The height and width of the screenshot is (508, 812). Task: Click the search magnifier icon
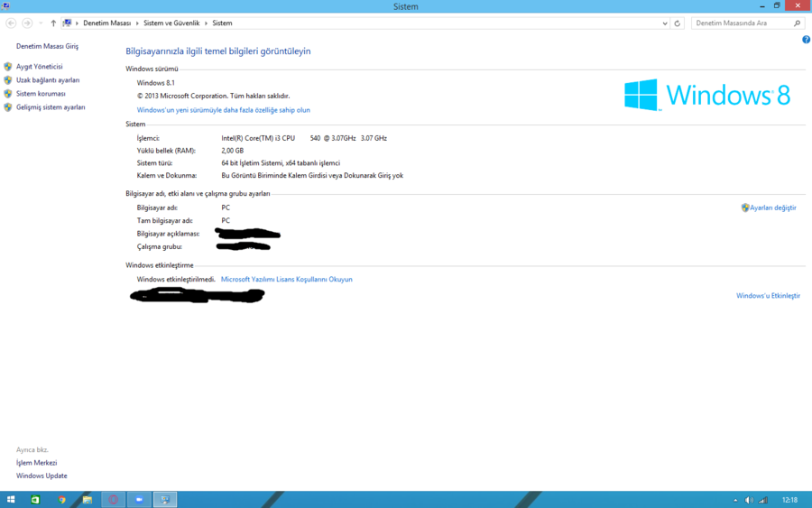(x=798, y=23)
